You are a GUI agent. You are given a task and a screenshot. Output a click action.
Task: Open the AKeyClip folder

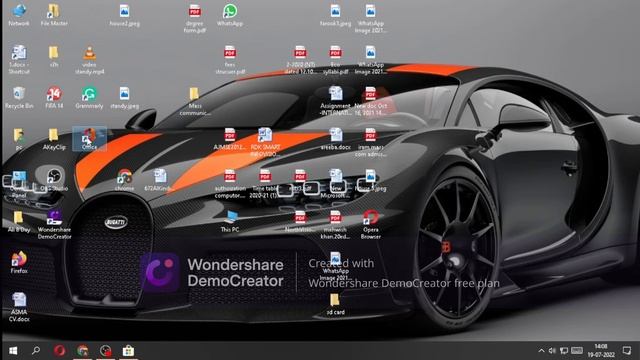point(54,139)
